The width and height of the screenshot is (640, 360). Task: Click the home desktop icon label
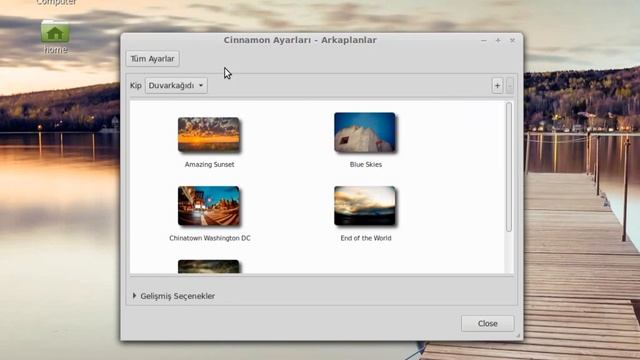(x=55, y=50)
